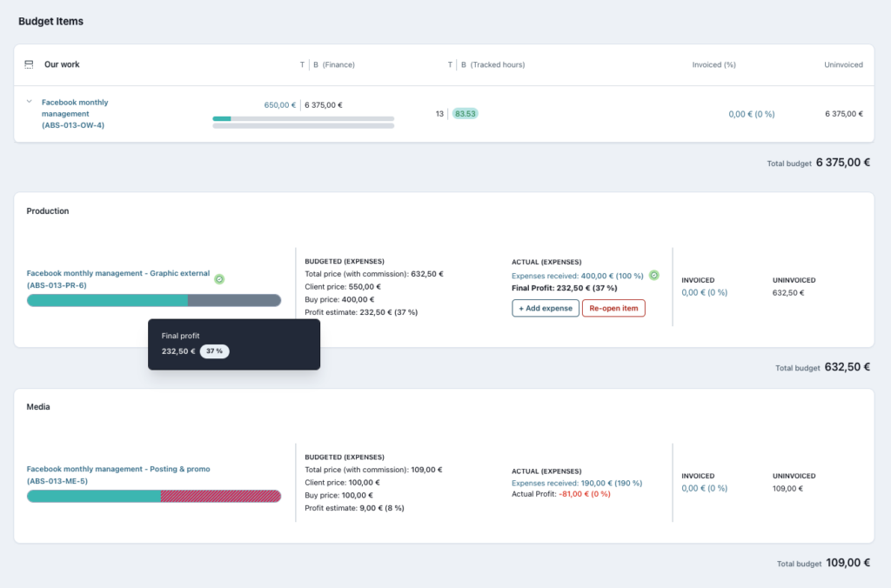The height and width of the screenshot is (588, 891).
Task: Click the Uninvoiced column header in Our work
Action: coord(843,64)
